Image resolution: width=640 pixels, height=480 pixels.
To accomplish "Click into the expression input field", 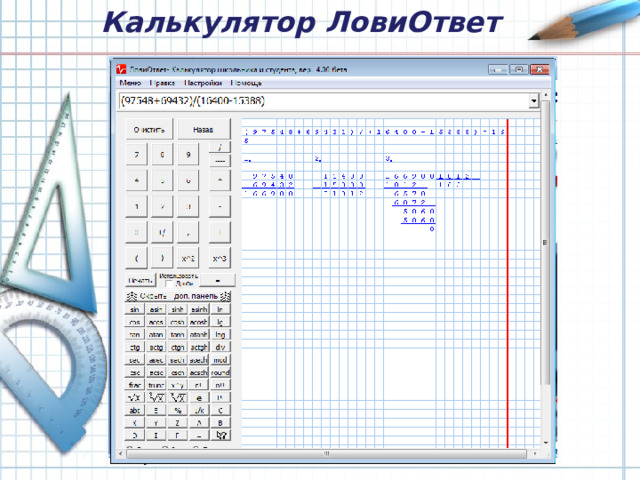I will point(324,101).
